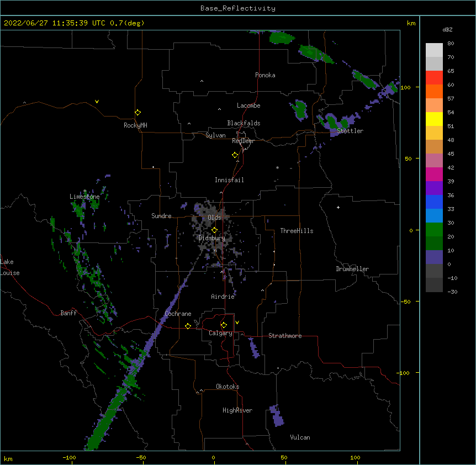Click the yellow V marker east of Calgary
Image resolution: width=476 pixels, height=465 pixels.
coord(237,323)
